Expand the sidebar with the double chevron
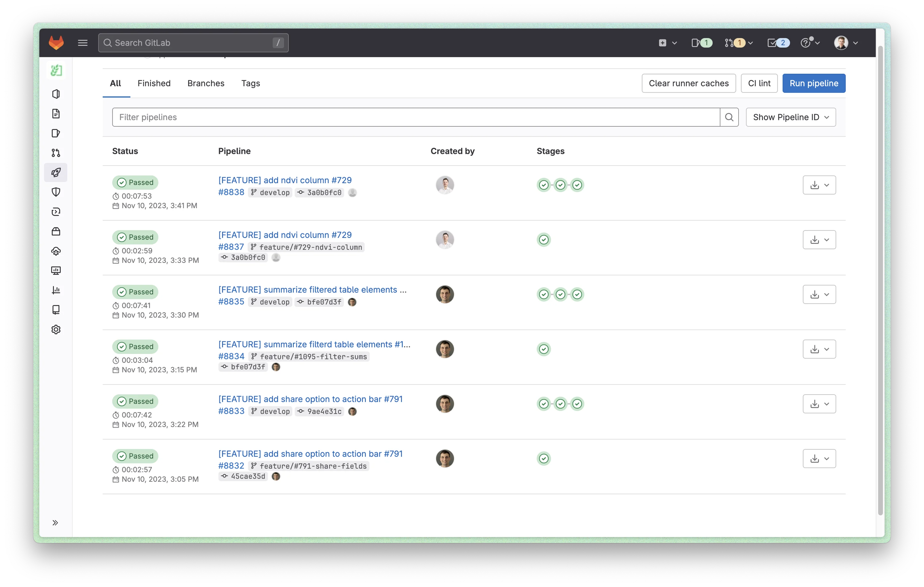Viewport: 924px width, 587px height. point(55,523)
